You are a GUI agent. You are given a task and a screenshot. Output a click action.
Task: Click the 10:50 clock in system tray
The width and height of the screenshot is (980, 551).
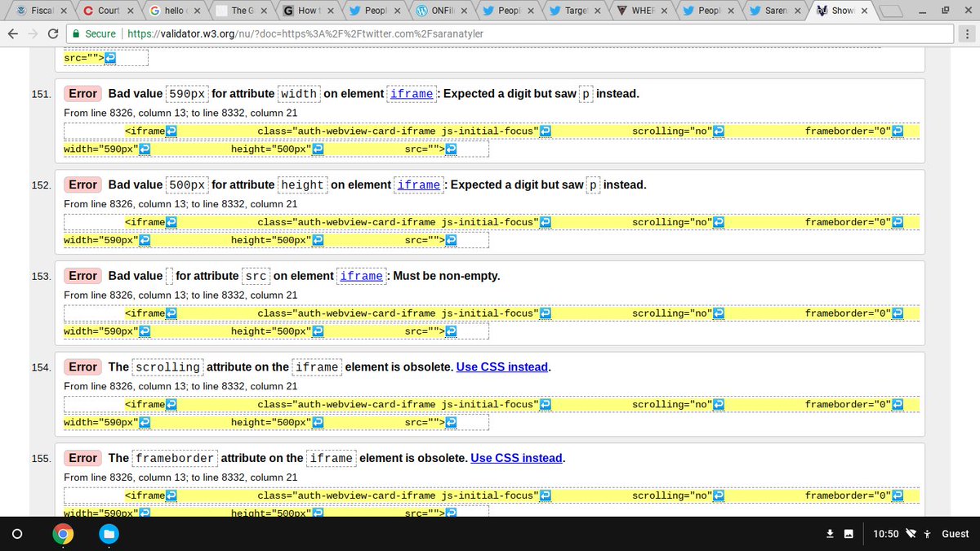pyautogui.click(x=885, y=534)
